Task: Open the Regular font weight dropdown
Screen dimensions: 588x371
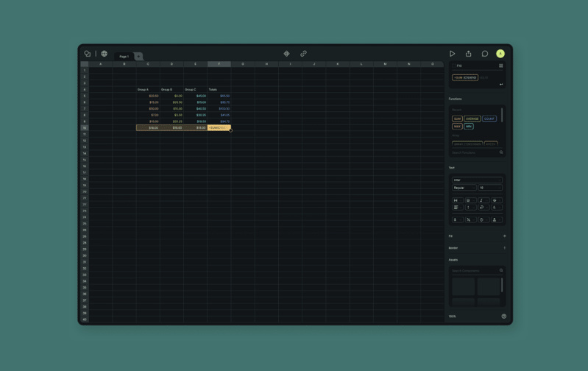Action: click(464, 188)
